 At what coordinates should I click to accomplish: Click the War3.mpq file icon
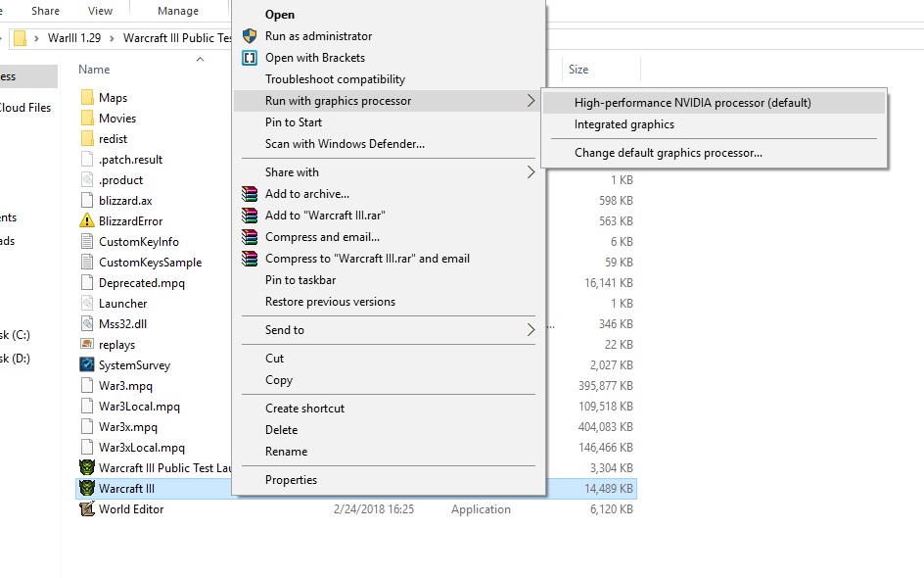coord(87,385)
